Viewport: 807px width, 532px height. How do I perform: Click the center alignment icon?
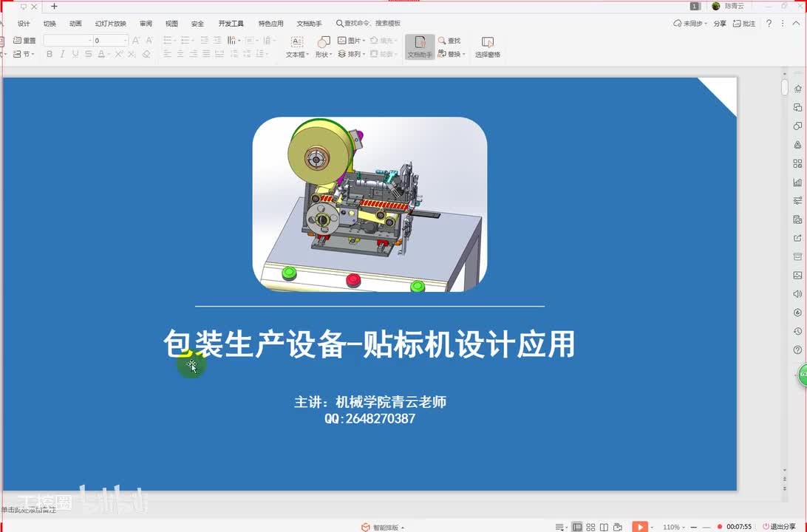click(x=180, y=54)
